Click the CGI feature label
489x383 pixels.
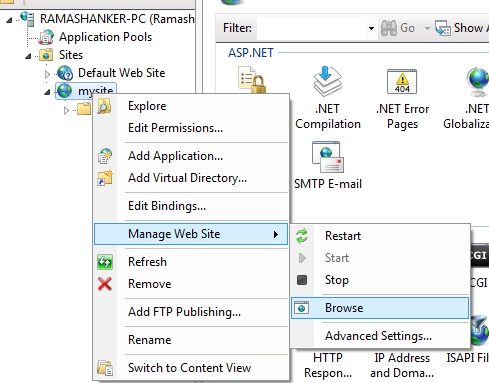pos(479,283)
